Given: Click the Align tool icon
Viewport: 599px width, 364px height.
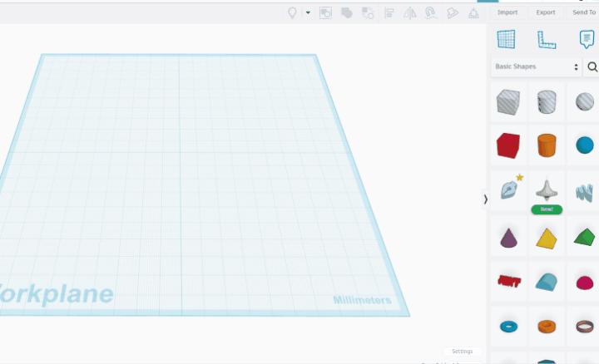Looking at the screenshot, I should (x=389, y=13).
